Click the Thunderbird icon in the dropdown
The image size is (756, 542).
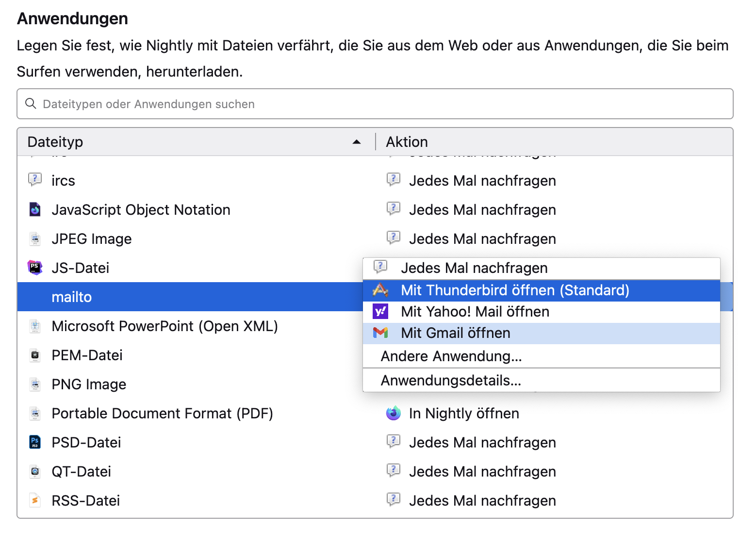coord(380,290)
